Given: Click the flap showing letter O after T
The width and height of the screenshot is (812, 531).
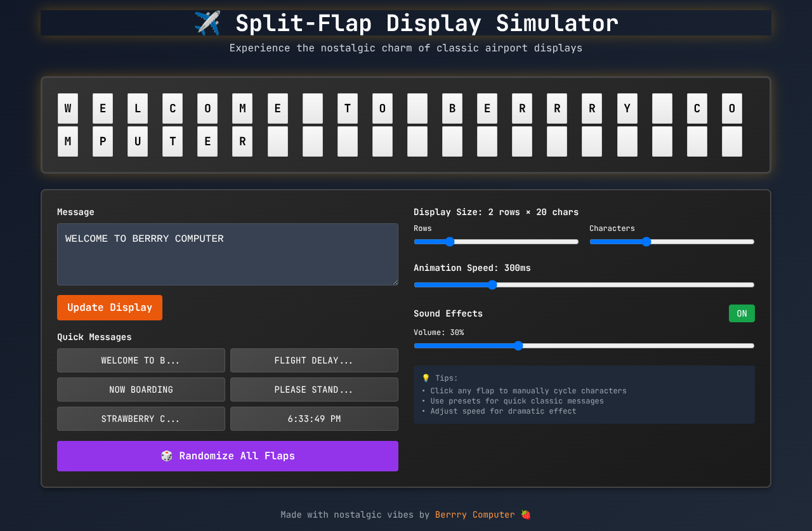Looking at the screenshot, I should [x=382, y=108].
